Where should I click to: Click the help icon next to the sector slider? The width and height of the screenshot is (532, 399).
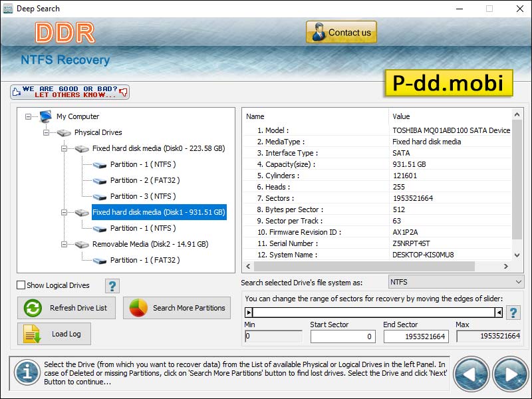[x=513, y=311]
